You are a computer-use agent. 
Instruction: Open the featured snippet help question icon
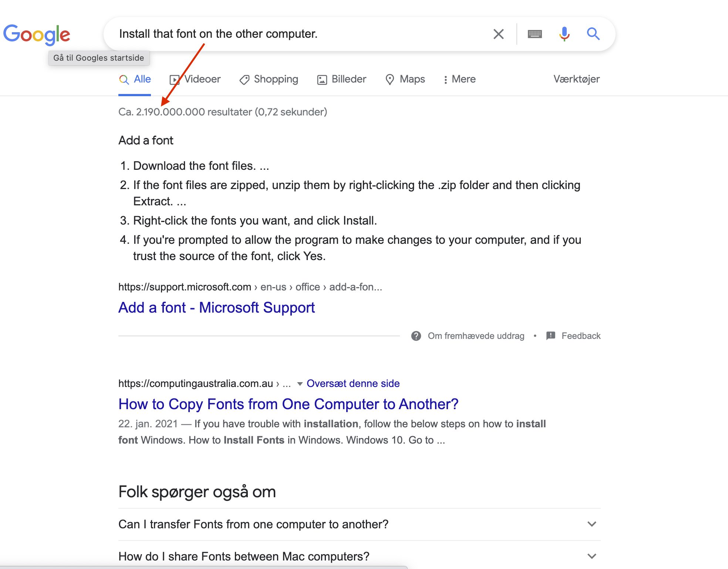(416, 336)
